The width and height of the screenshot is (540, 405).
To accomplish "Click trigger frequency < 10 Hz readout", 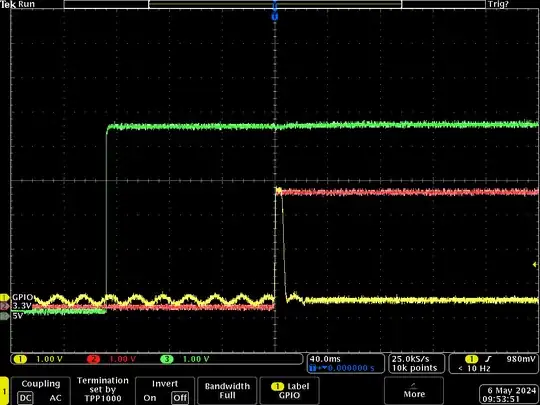I will [475, 368].
